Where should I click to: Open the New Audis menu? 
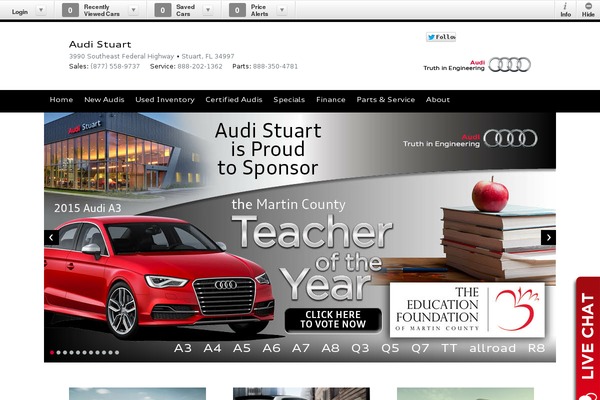point(104,100)
